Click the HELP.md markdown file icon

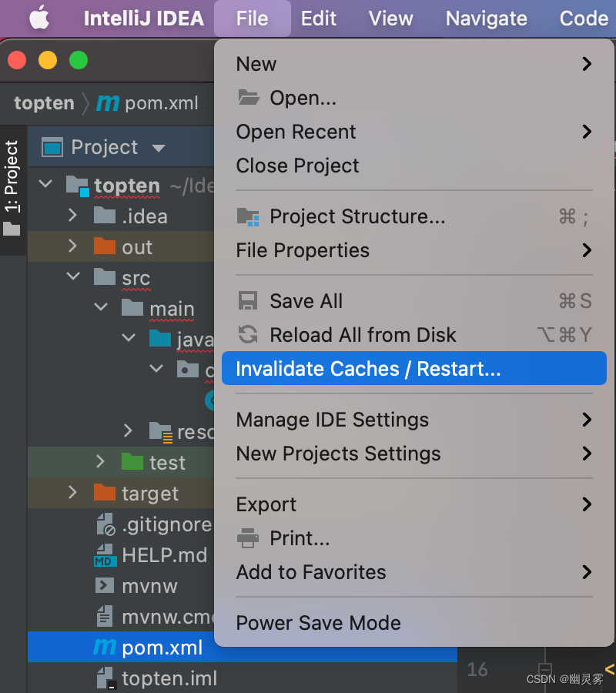[104, 555]
